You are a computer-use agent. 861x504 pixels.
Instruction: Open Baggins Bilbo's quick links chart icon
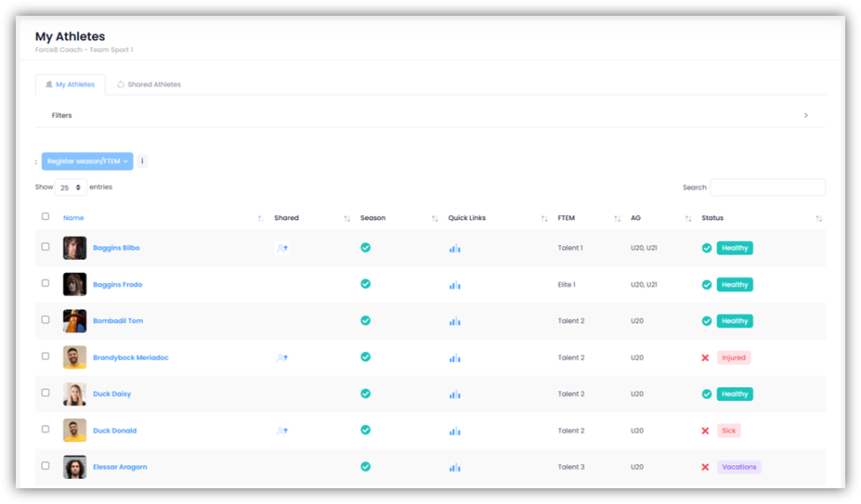455,248
